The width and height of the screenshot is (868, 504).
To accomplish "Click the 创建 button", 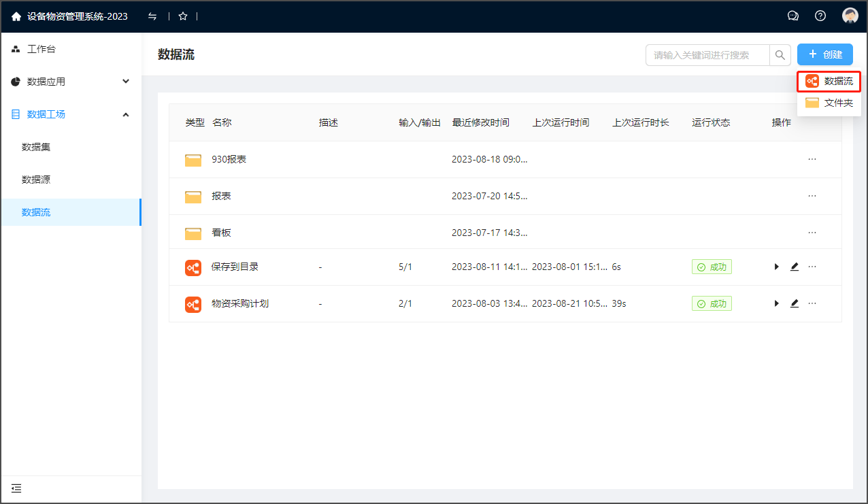I will coord(824,55).
